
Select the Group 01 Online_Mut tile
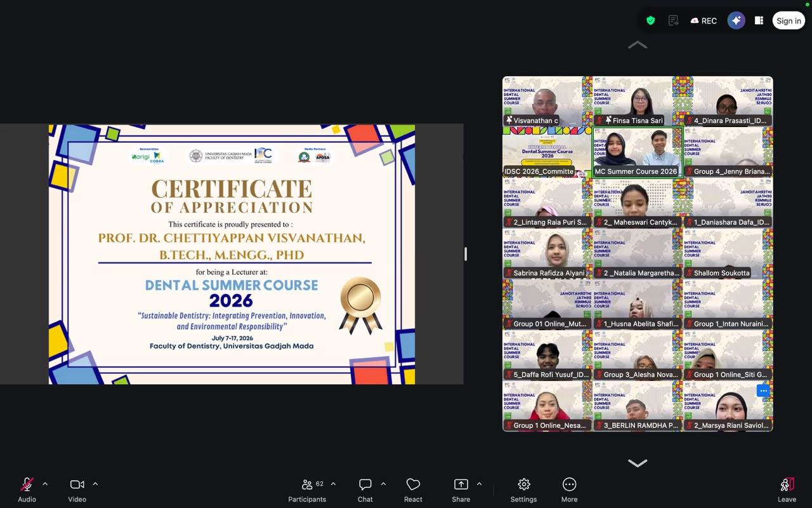(x=547, y=305)
